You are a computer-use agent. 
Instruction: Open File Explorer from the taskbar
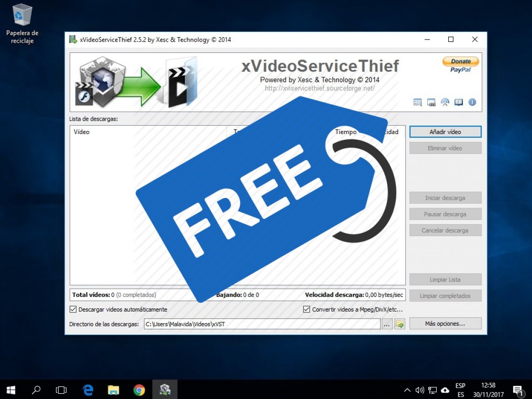(x=114, y=390)
